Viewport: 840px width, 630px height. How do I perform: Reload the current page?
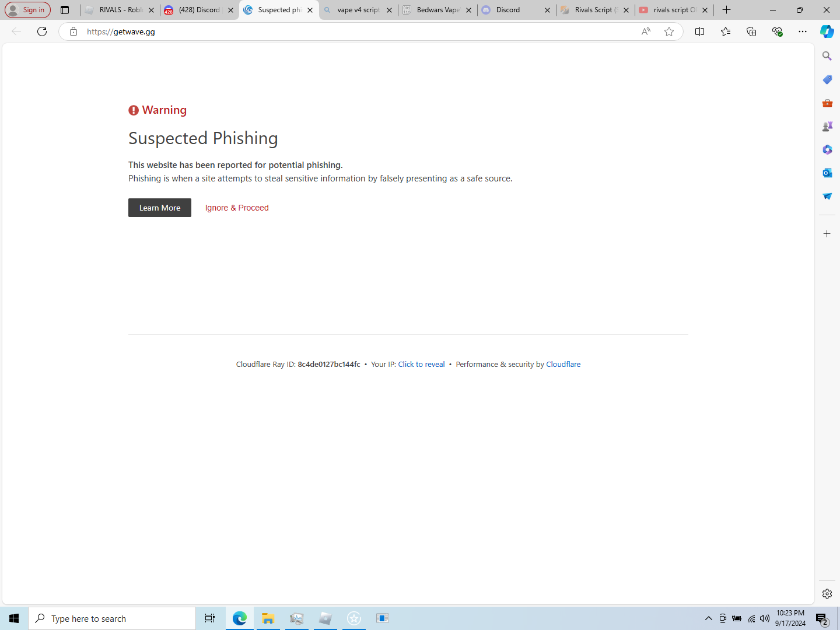tap(42, 32)
